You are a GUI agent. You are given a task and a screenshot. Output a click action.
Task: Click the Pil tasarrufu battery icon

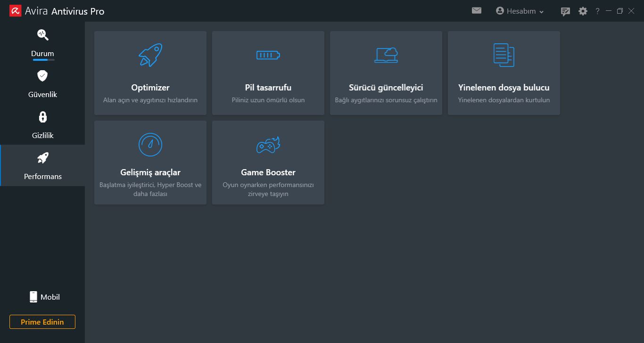pyautogui.click(x=268, y=55)
